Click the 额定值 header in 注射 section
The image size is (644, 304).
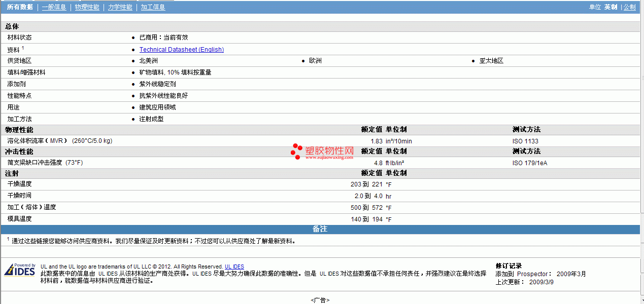371,173
